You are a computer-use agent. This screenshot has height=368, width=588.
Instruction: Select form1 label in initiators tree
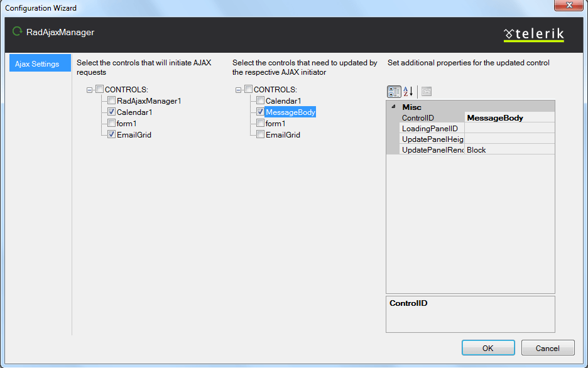click(x=126, y=123)
